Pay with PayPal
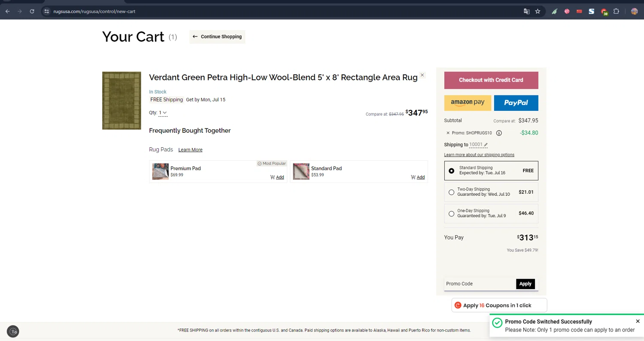The image size is (644, 341). point(516,103)
